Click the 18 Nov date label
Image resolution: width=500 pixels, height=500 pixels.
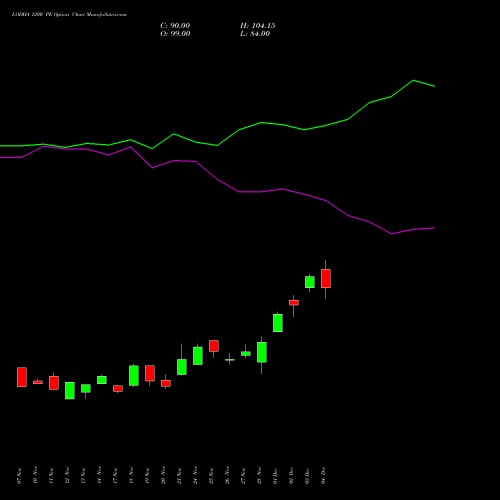[x=131, y=475]
